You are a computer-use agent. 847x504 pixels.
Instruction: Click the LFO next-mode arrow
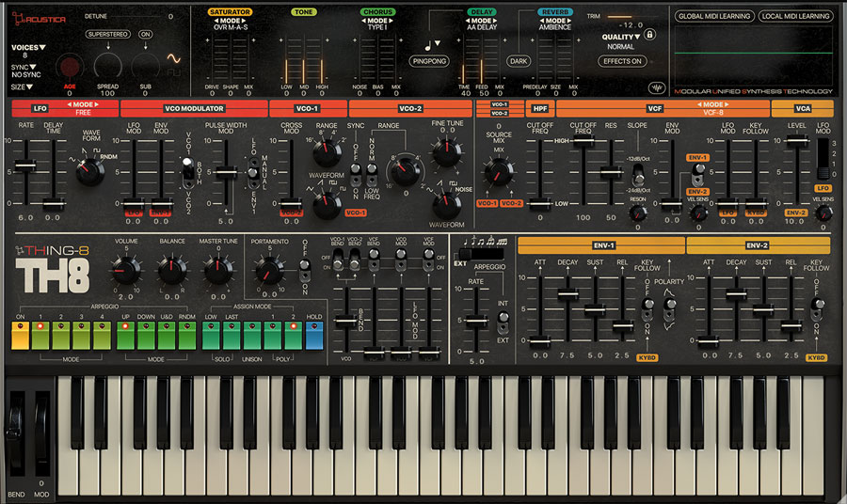[x=97, y=104]
